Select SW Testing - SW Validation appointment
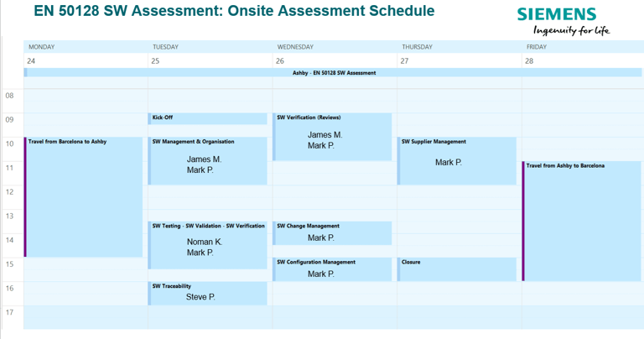Image resolution: width=644 pixels, height=339 pixels. 207,245
